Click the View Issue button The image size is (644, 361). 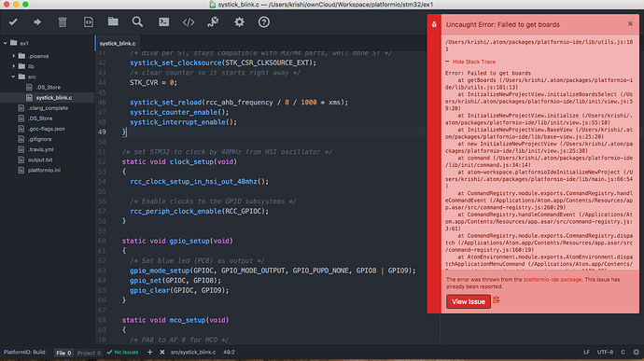469,301
